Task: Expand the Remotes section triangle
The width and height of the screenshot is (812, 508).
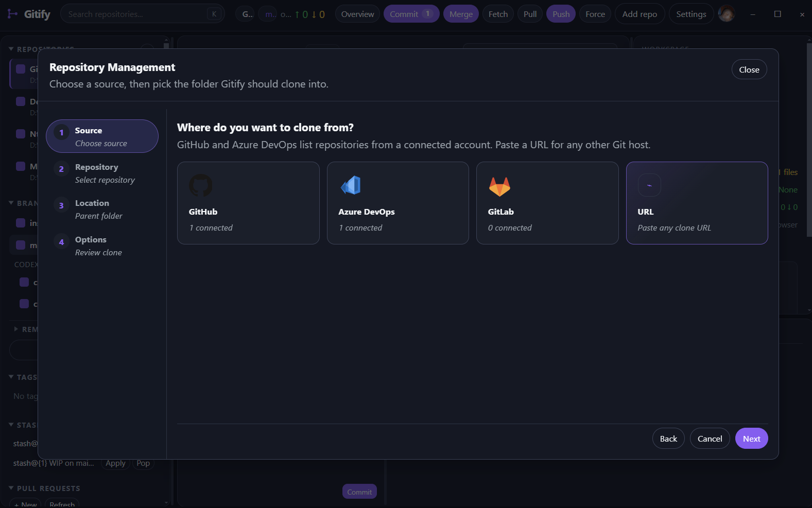Action: [16, 329]
